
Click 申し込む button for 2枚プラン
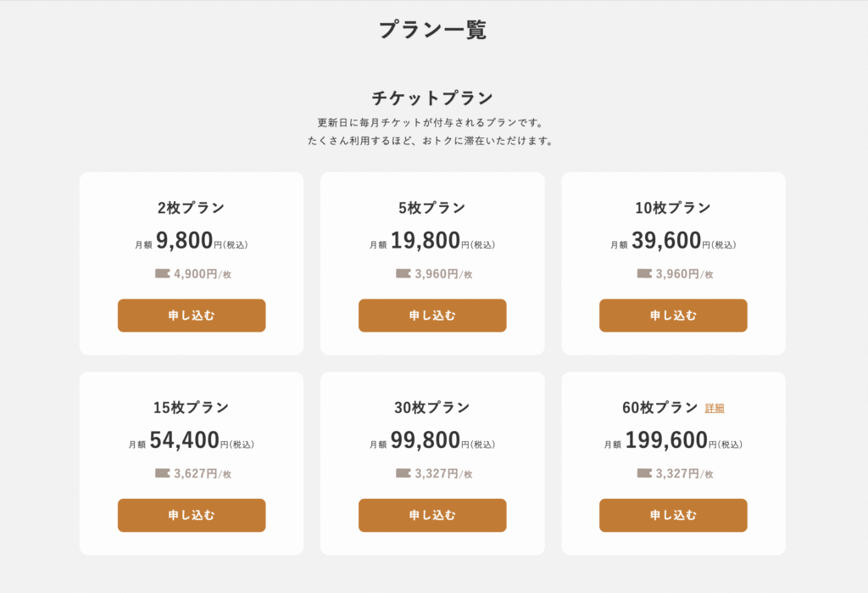[x=192, y=316]
